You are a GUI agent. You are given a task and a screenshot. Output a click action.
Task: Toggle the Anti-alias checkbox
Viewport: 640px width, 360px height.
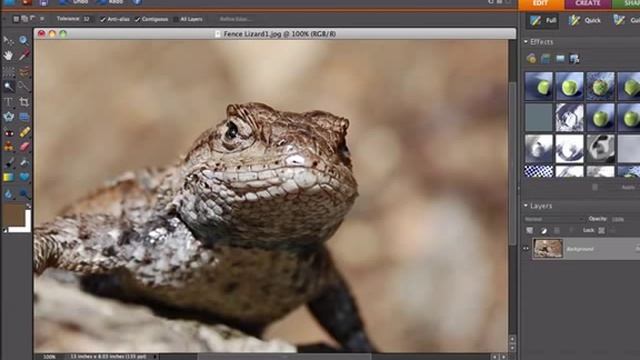coord(103,19)
